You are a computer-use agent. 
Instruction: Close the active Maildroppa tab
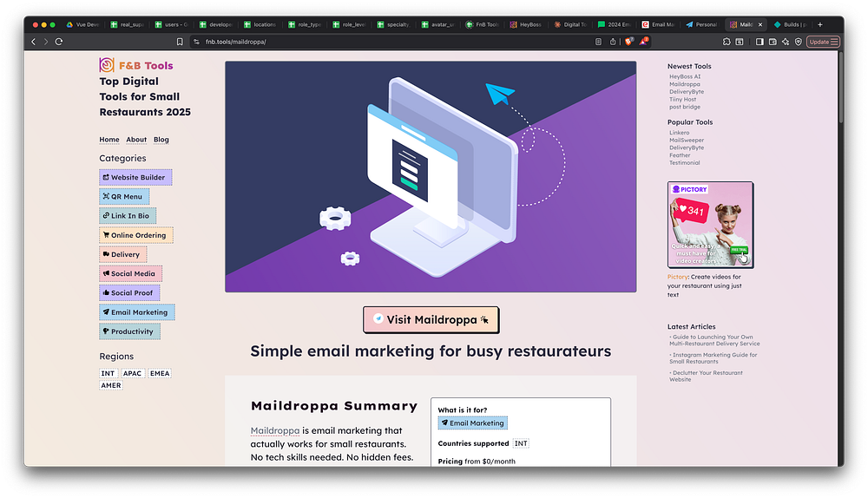[x=760, y=24]
